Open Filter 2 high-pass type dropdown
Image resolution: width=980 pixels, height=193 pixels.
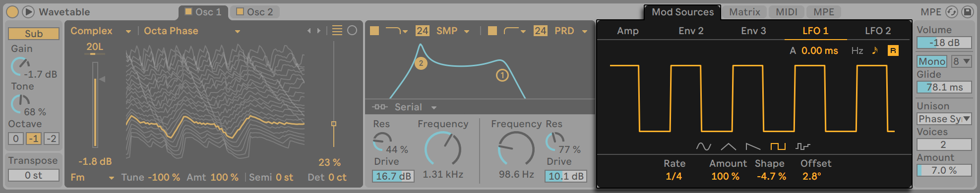point(514,31)
